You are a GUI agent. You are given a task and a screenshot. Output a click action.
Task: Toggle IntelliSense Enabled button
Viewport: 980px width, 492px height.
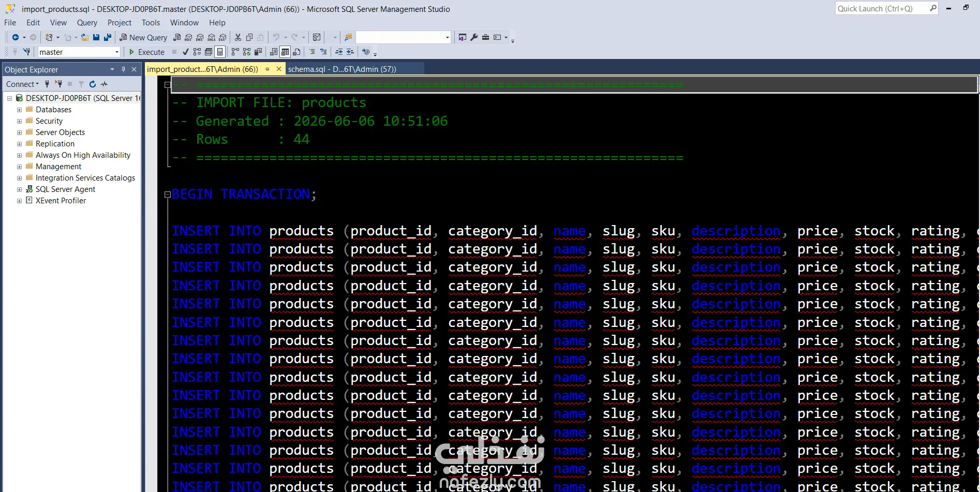pyautogui.click(x=220, y=52)
